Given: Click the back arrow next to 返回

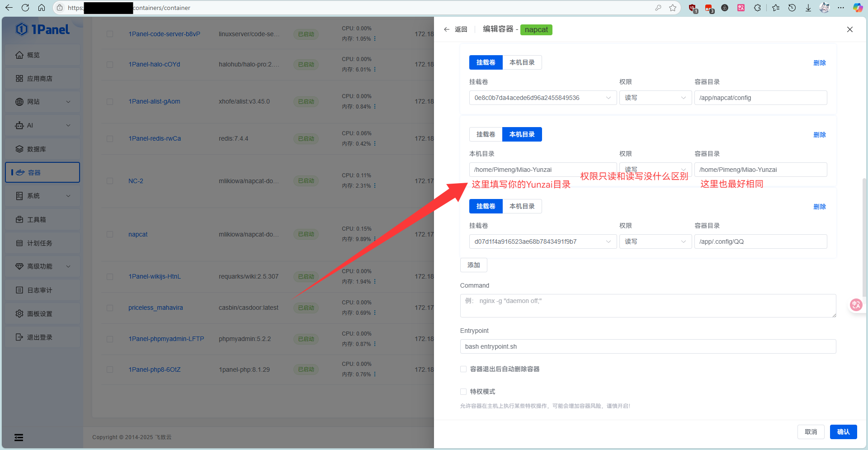Looking at the screenshot, I should (x=447, y=29).
